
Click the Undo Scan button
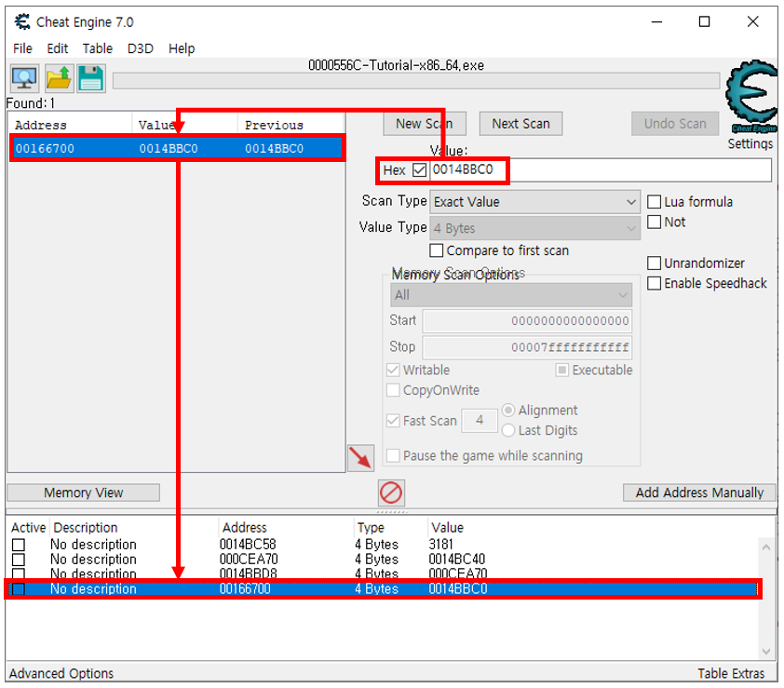pyautogui.click(x=675, y=124)
